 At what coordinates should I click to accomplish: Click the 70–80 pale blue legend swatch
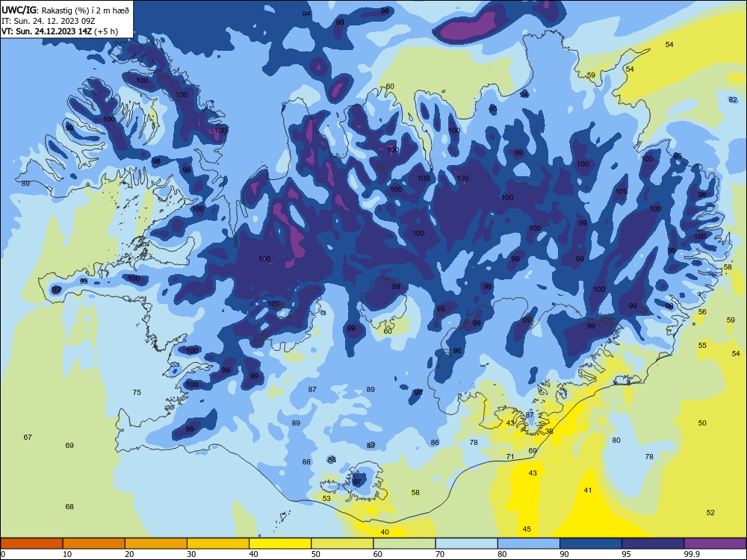466,544
